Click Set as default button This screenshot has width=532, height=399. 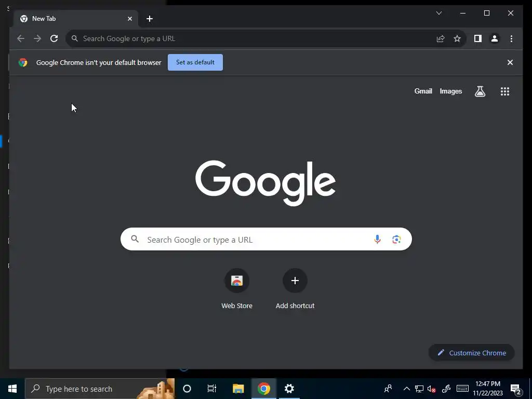[x=195, y=62]
